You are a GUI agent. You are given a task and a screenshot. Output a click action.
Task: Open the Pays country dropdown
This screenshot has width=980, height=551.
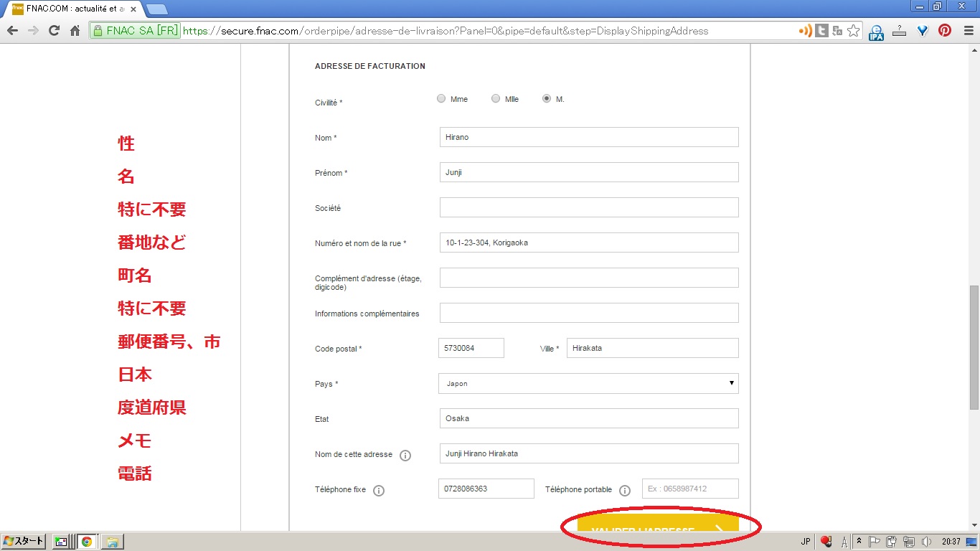click(588, 383)
